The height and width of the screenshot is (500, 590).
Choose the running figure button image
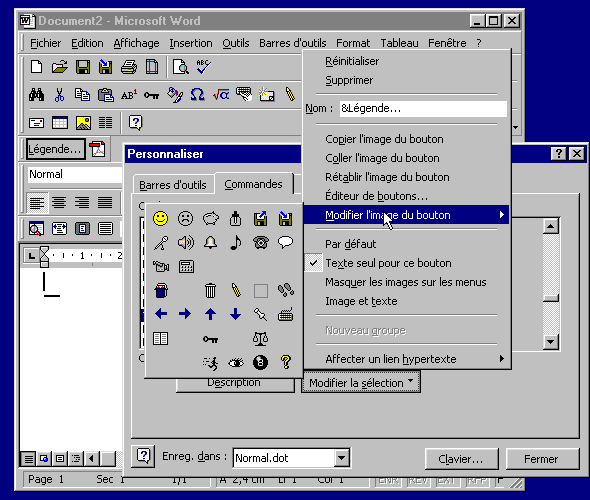[x=211, y=363]
